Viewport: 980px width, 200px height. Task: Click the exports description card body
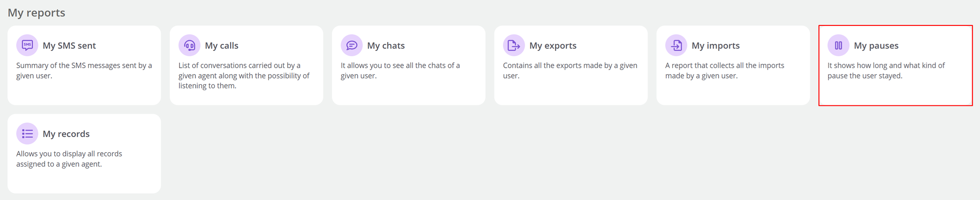(570, 71)
